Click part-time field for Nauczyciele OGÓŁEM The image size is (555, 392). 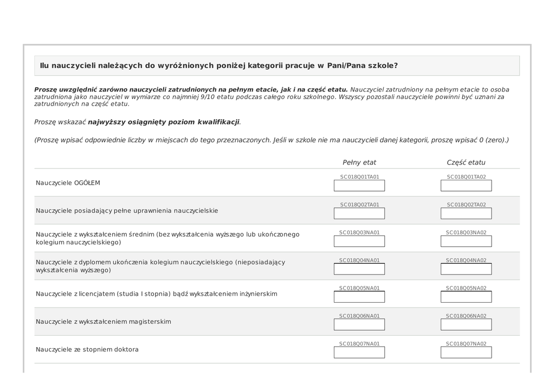coord(466,186)
